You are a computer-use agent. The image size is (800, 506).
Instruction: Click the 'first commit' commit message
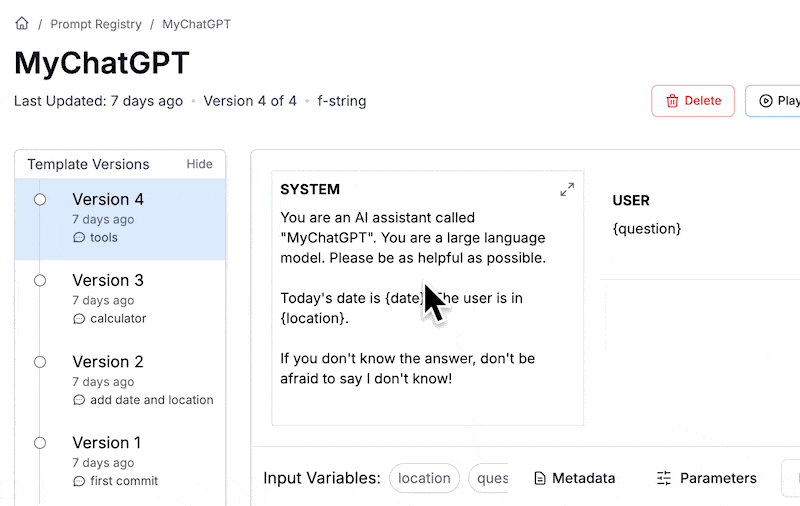(124, 481)
